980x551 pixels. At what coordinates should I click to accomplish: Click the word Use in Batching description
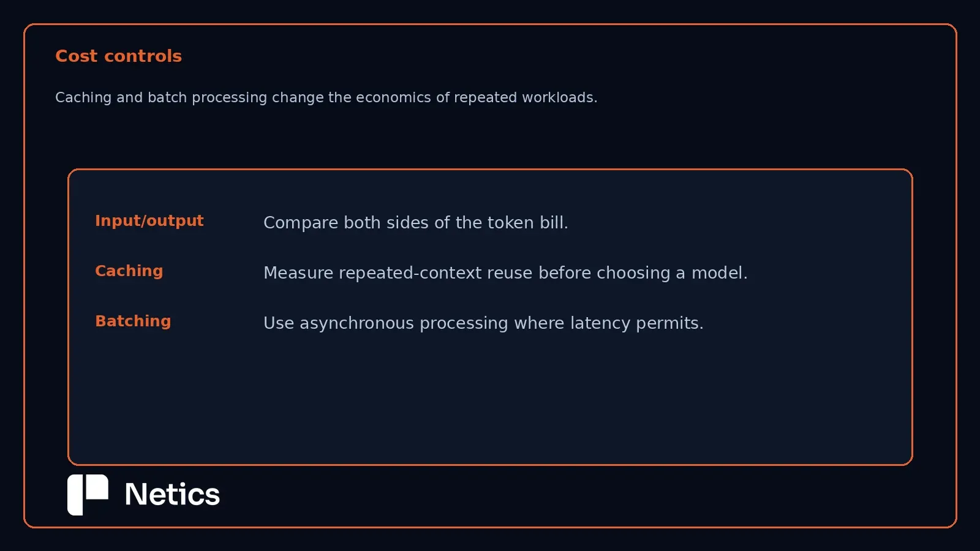(x=279, y=323)
